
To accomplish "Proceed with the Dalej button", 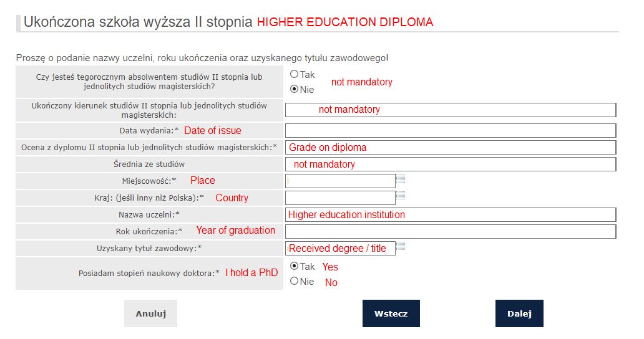I will [519, 313].
